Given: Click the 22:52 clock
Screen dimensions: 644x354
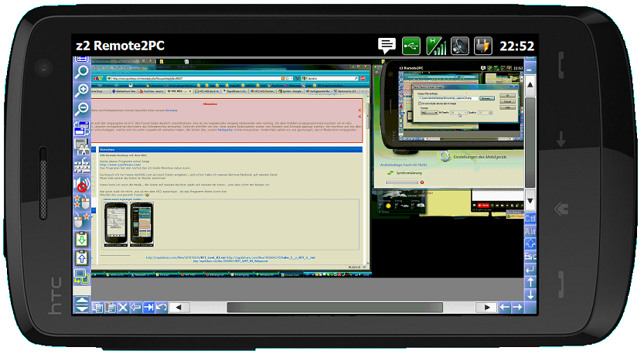Looking at the screenshot, I should point(516,46).
